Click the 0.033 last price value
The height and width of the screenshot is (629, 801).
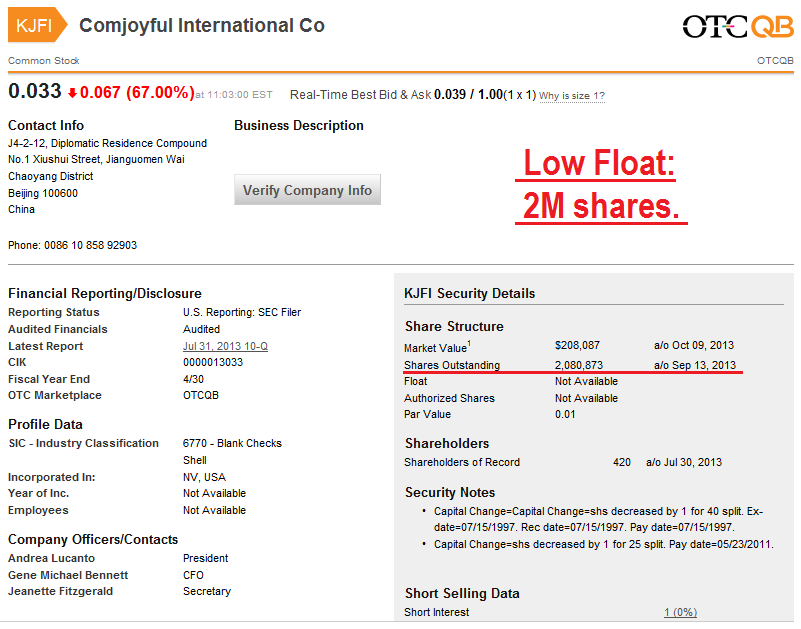click(34, 92)
